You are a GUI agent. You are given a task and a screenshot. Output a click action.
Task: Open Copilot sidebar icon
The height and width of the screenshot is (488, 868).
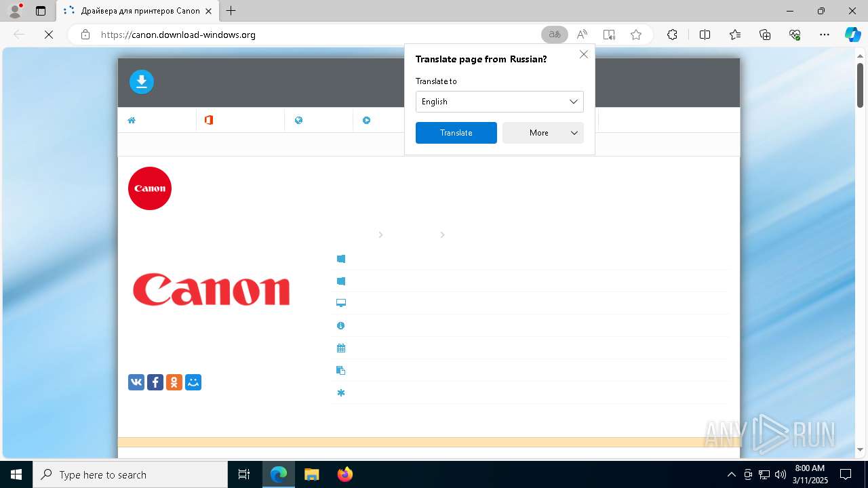(x=852, y=35)
